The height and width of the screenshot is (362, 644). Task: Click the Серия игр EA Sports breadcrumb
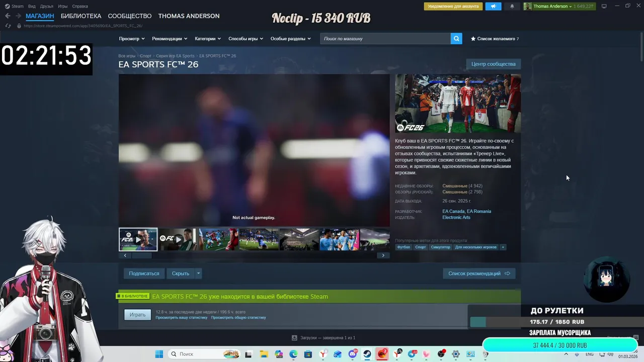click(175, 56)
